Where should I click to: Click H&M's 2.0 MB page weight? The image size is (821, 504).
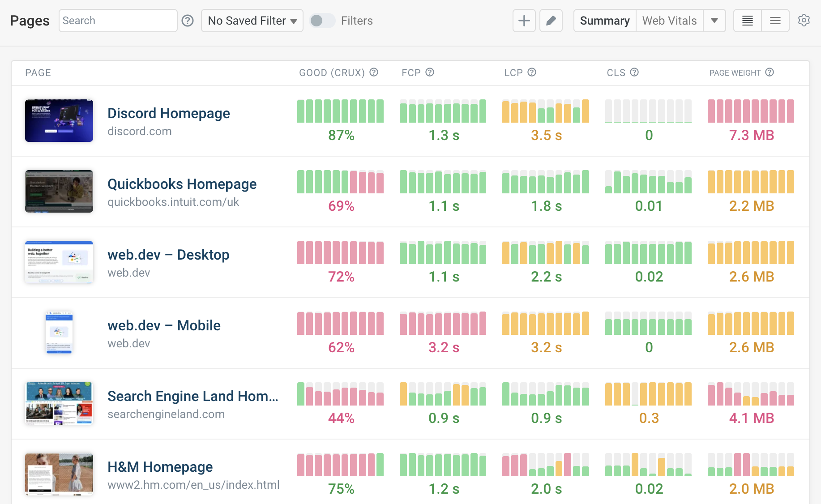(752, 489)
